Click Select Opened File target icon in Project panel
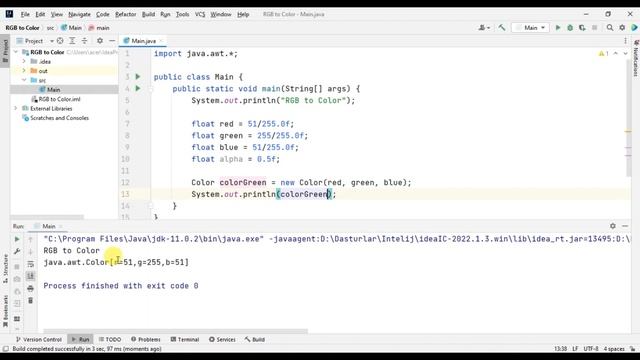Image resolution: width=640 pixels, height=360 pixels. [60, 41]
